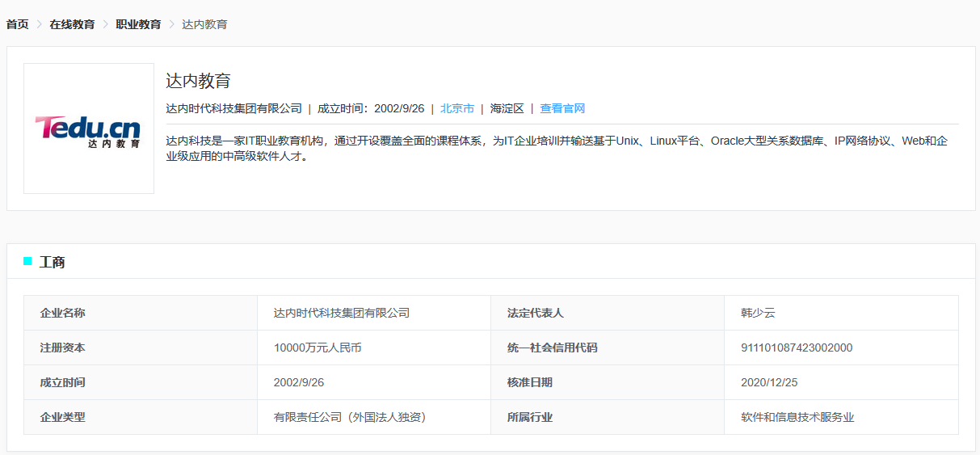The image size is (980, 455).
Task: Click 有限责任公司（外国法人独资）value
Action: tap(350, 417)
